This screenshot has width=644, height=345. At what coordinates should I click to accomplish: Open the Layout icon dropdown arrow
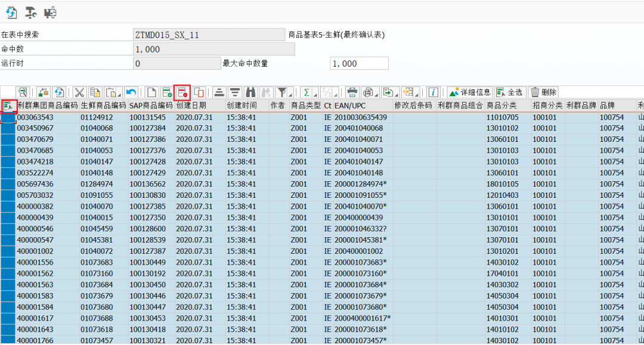click(x=416, y=95)
